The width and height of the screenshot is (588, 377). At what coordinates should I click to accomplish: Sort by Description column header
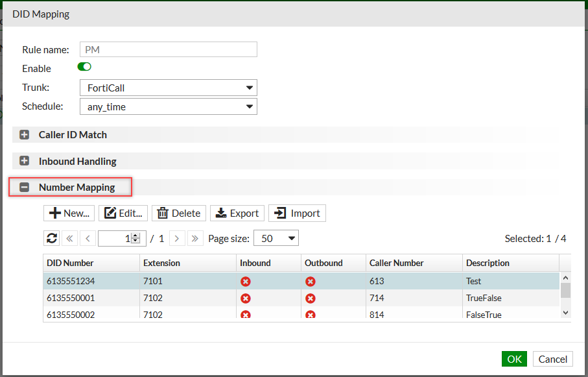pos(511,263)
